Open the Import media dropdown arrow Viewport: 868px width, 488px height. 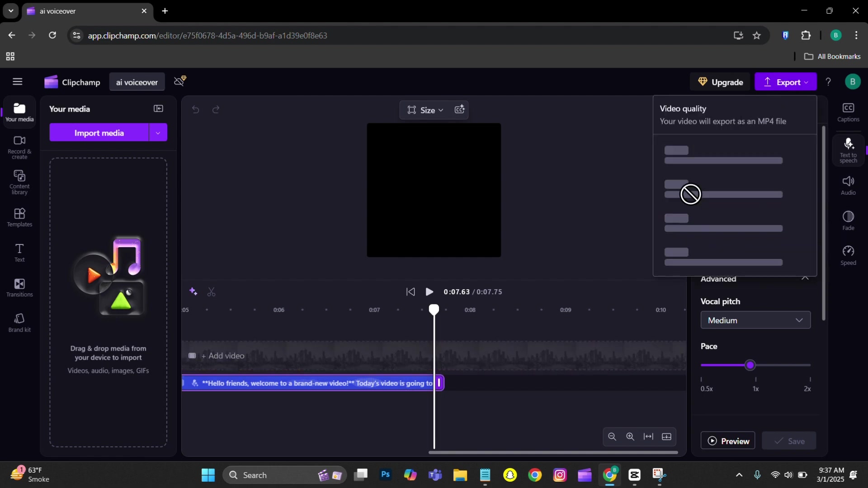[x=157, y=132]
